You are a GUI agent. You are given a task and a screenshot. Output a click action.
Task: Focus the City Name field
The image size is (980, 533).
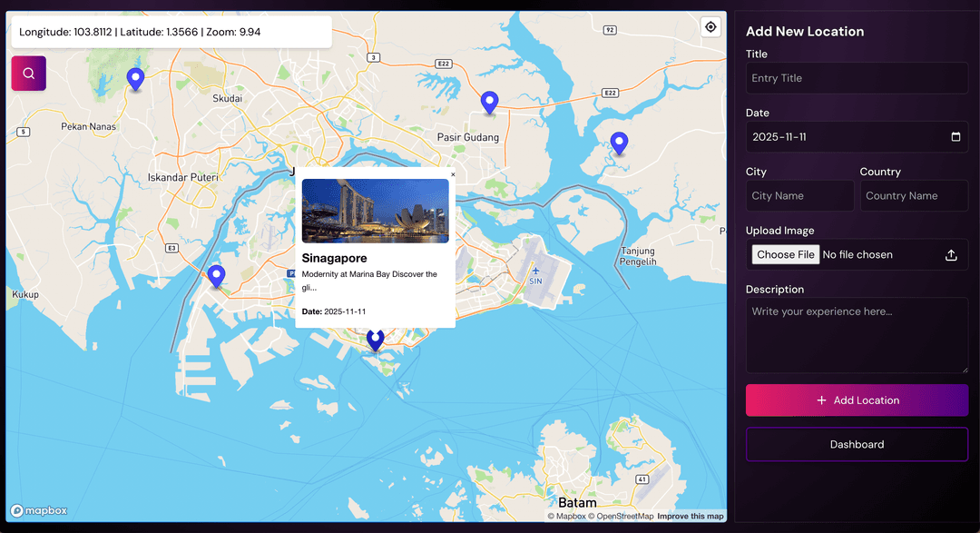[x=799, y=196]
